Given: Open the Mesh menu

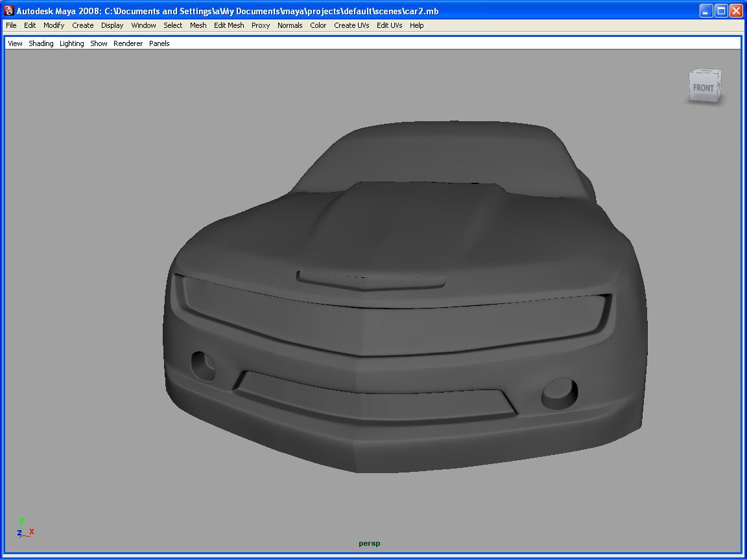Looking at the screenshot, I should [x=198, y=25].
